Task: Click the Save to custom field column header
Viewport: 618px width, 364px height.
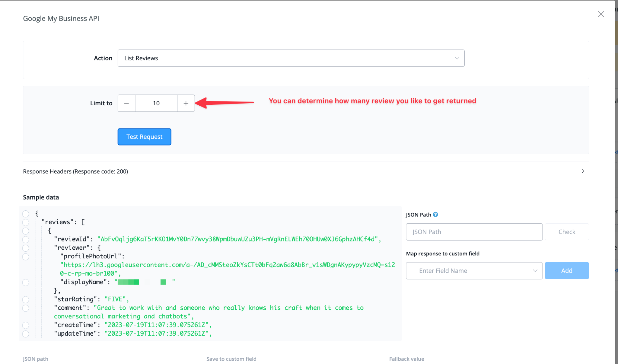Action: [x=231, y=359]
